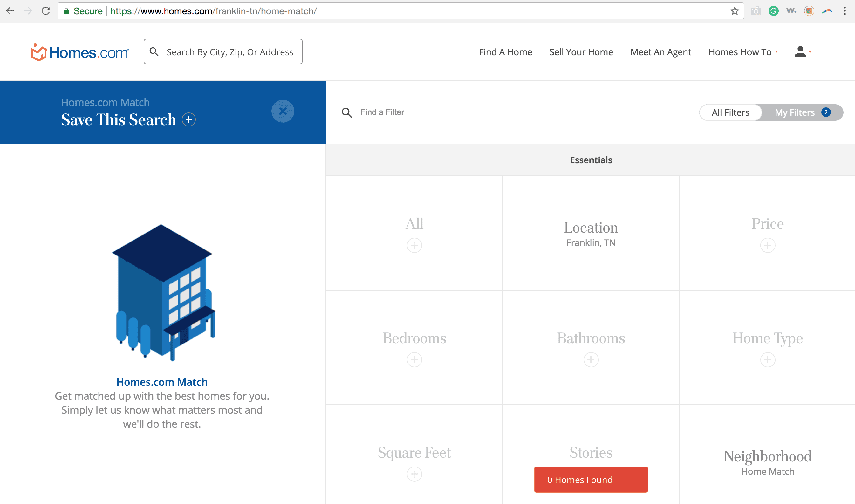This screenshot has height=504, width=855.
Task: Click the Find a Filter magnifier icon
Action: 346,112
